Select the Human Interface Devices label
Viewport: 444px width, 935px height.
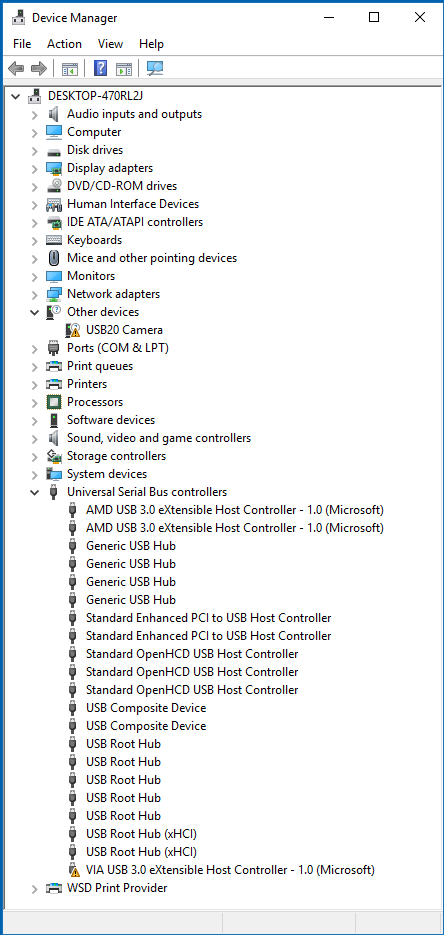(x=133, y=204)
